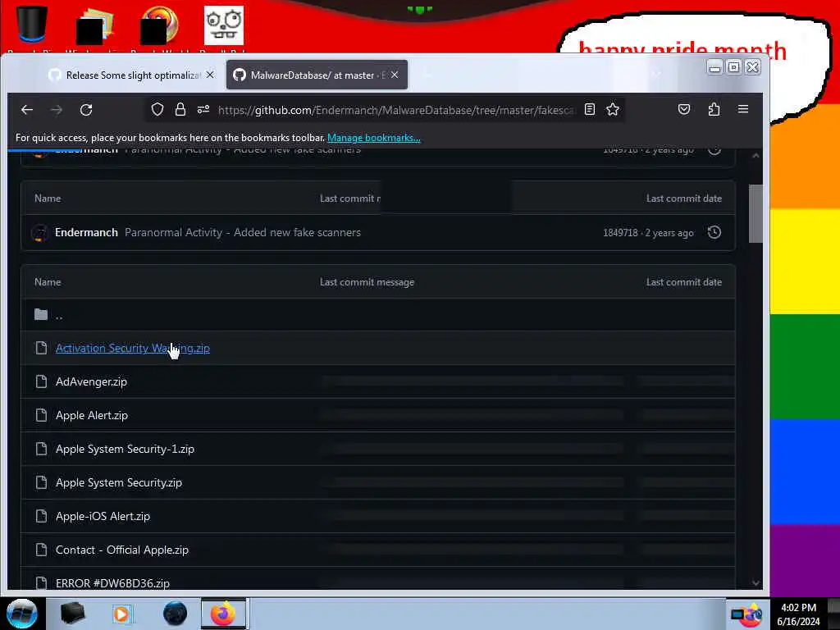Open the Paranormal Activity commit message link
The image size is (840, 630).
[x=243, y=232]
